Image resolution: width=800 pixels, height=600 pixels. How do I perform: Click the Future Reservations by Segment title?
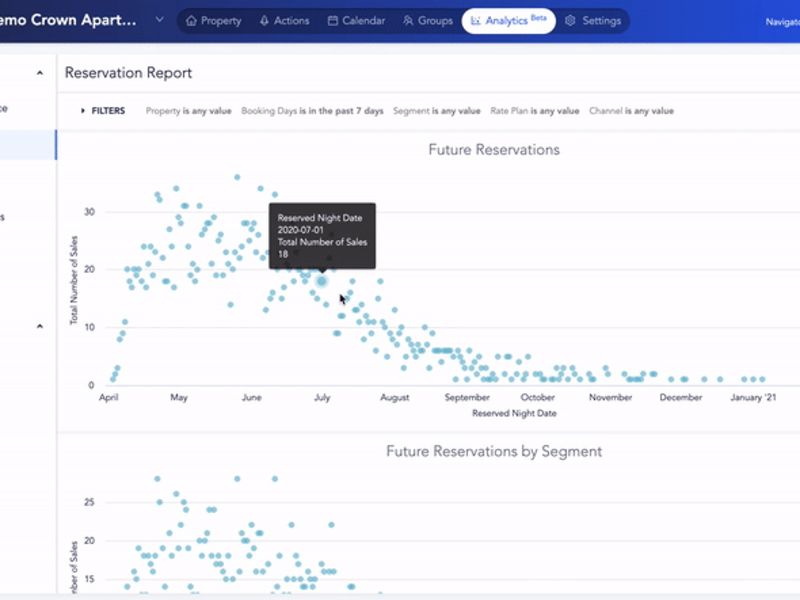pyautogui.click(x=494, y=451)
